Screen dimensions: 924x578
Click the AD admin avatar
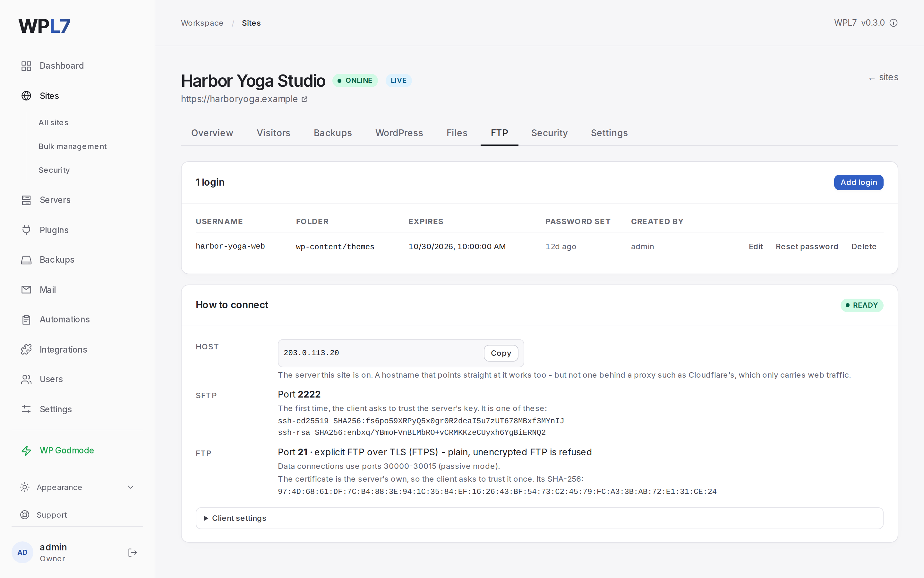point(22,552)
